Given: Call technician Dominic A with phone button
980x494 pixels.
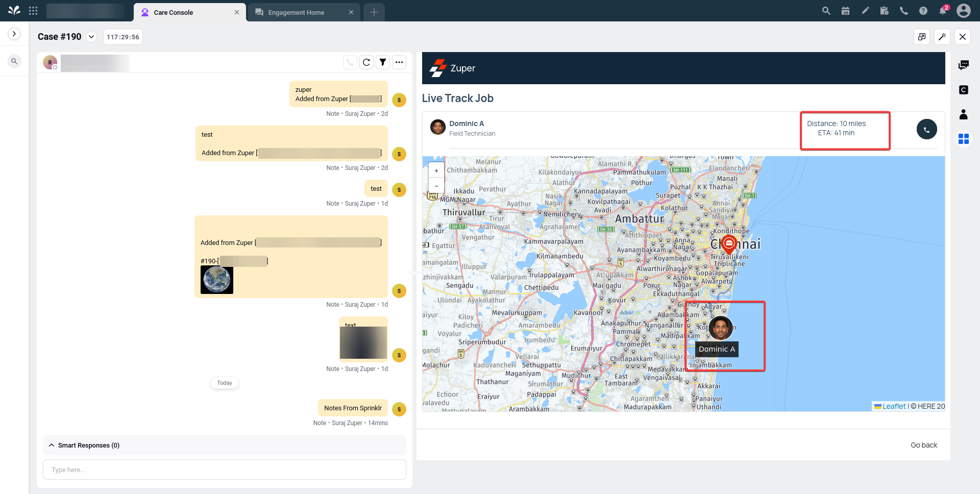Looking at the screenshot, I should click(x=926, y=129).
